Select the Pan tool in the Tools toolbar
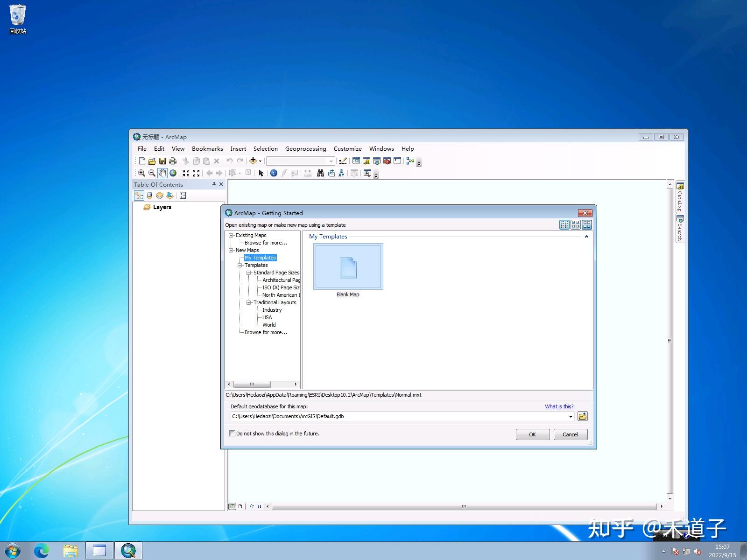This screenshot has width=747, height=560. pos(162,173)
